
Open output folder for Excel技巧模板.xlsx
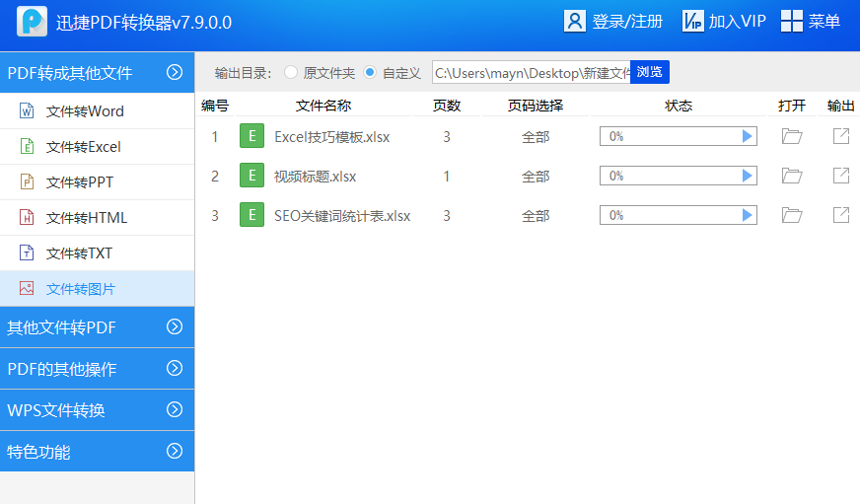791,136
